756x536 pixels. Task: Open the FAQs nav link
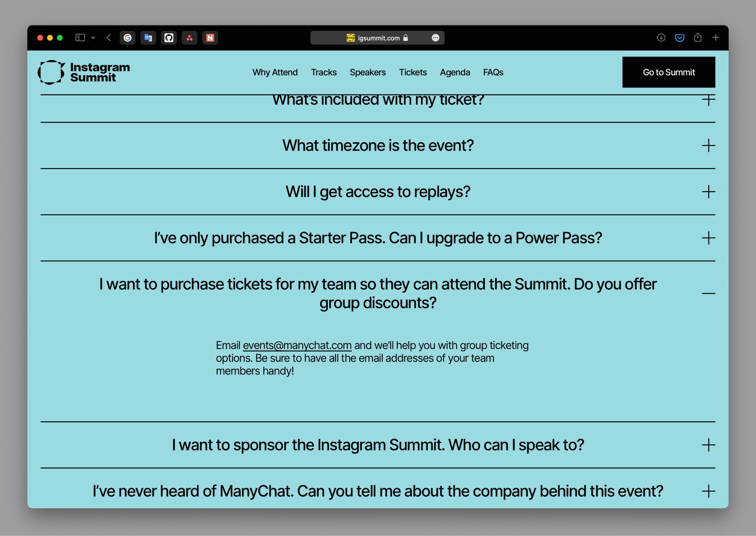click(493, 72)
